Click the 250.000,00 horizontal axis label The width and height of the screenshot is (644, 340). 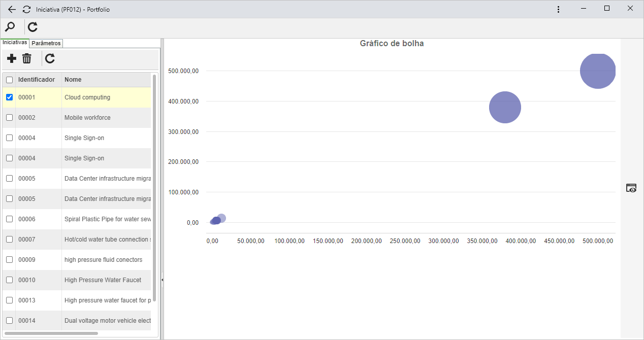tap(405, 241)
